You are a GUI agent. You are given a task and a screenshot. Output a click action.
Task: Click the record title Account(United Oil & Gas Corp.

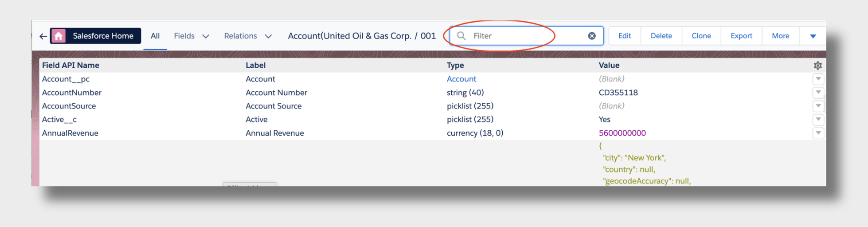(x=350, y=36)
